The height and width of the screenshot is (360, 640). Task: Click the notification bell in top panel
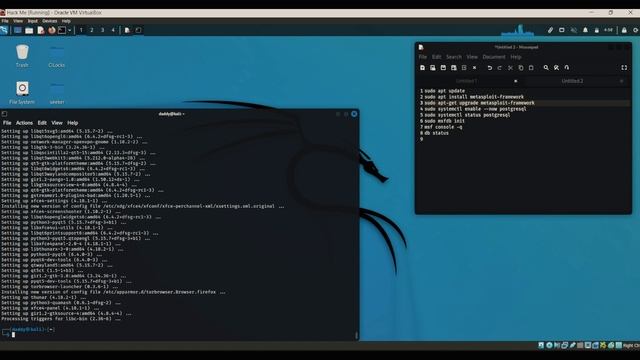[x=585, y=30]
